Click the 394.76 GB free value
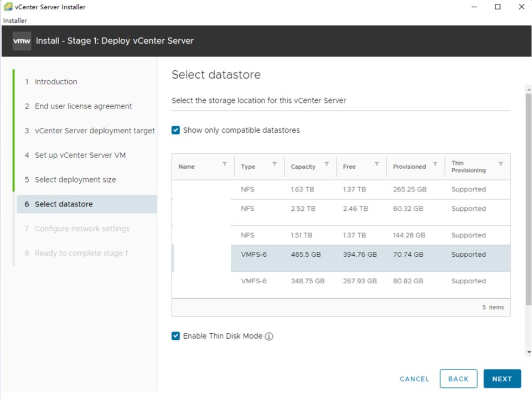The height and width of the screenshot is (399, 532). click(360, 255)
